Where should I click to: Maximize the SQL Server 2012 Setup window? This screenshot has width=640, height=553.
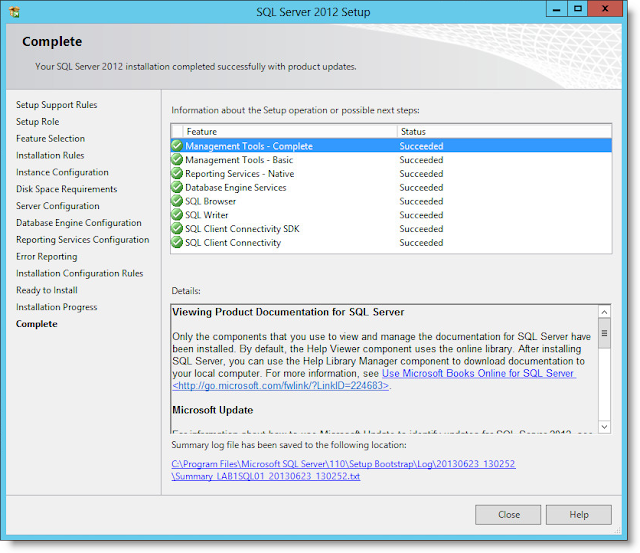[578, 9]
